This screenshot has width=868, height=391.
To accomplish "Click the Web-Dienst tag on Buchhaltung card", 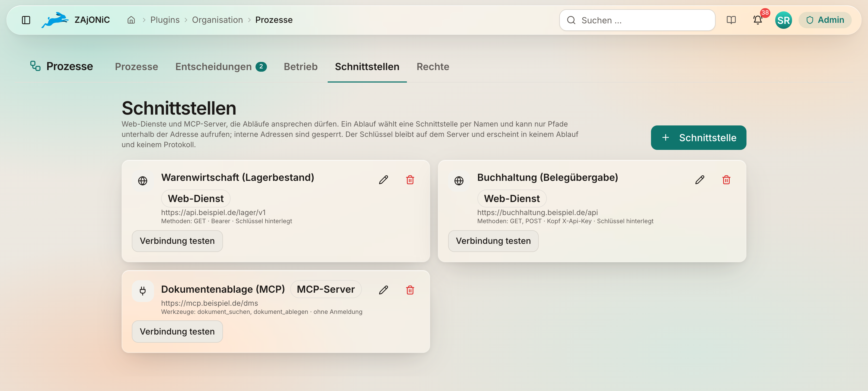I will click(512, 198).
